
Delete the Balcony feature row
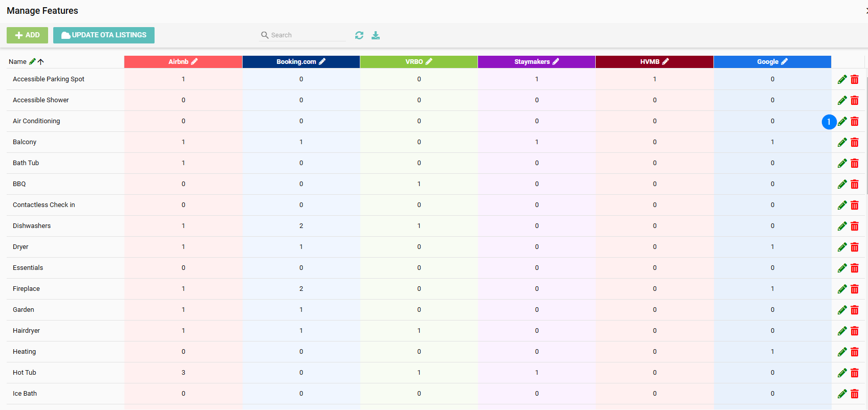[x=855, y=143]
